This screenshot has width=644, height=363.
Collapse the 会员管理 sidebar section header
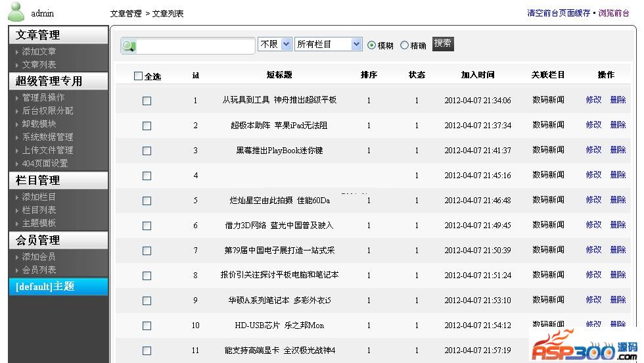pos(58,240)
